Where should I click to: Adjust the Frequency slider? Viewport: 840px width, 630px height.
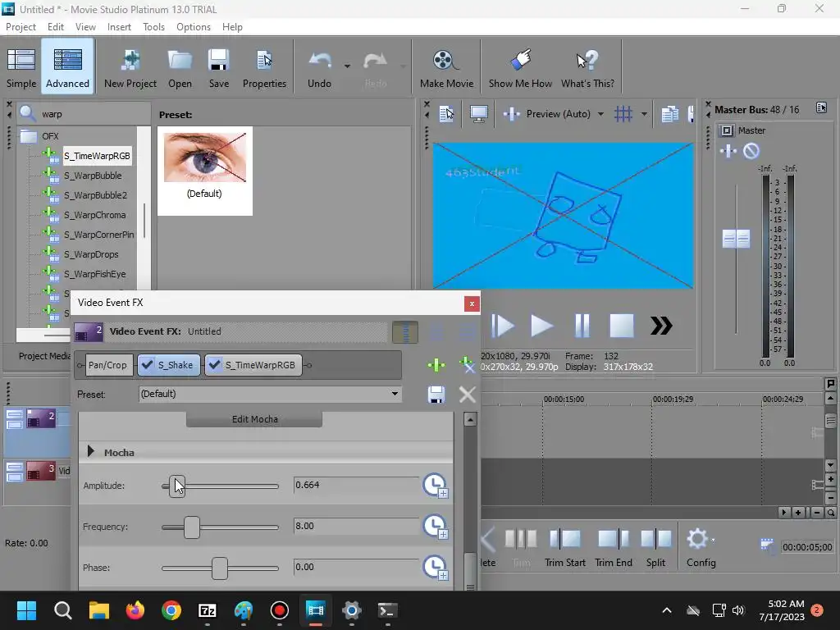pyautogui.click(x=192, y=527)
